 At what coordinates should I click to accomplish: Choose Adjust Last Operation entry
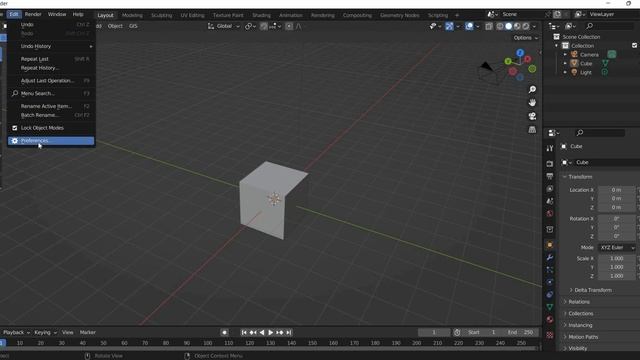pyautogui.click(x=51, y=81)
